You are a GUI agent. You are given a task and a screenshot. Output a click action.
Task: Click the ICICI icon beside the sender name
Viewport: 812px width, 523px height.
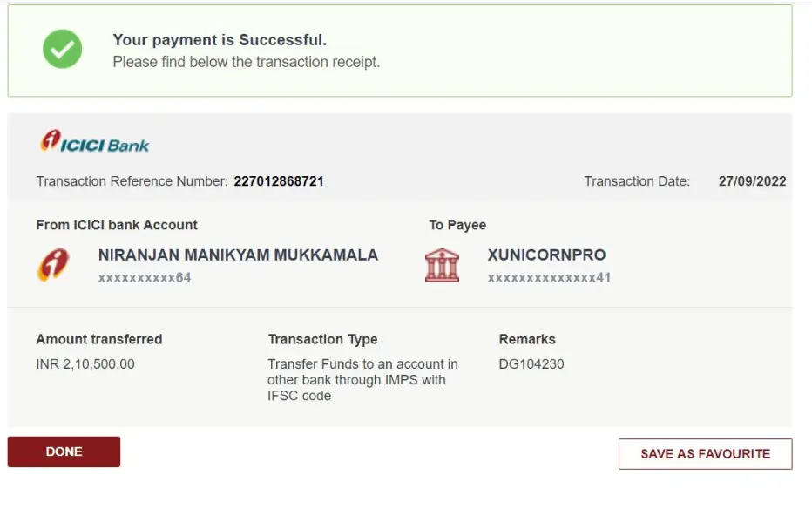click(x=54, y=265)
